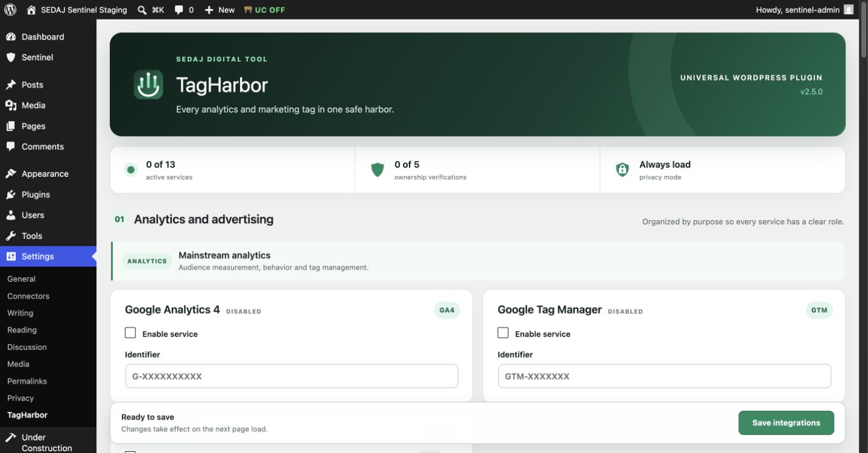
Task: Go to Writing settings submenu
Action: (x=20, y=313)
